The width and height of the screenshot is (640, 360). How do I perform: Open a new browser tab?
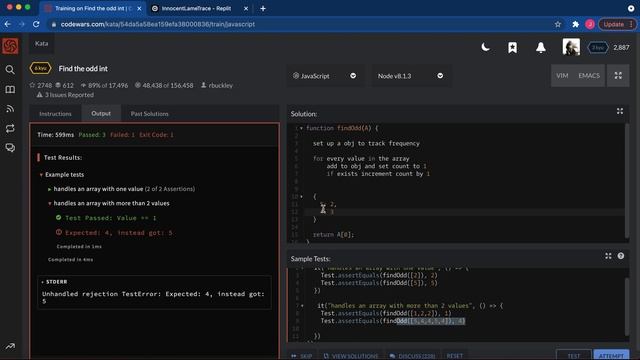click(x=263, y=8)
